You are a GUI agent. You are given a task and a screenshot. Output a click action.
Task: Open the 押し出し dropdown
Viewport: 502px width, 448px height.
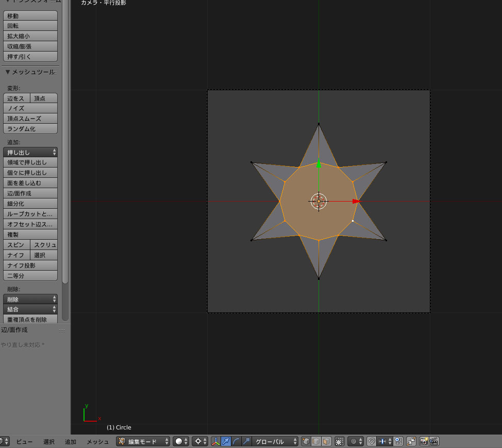[30, 152]
